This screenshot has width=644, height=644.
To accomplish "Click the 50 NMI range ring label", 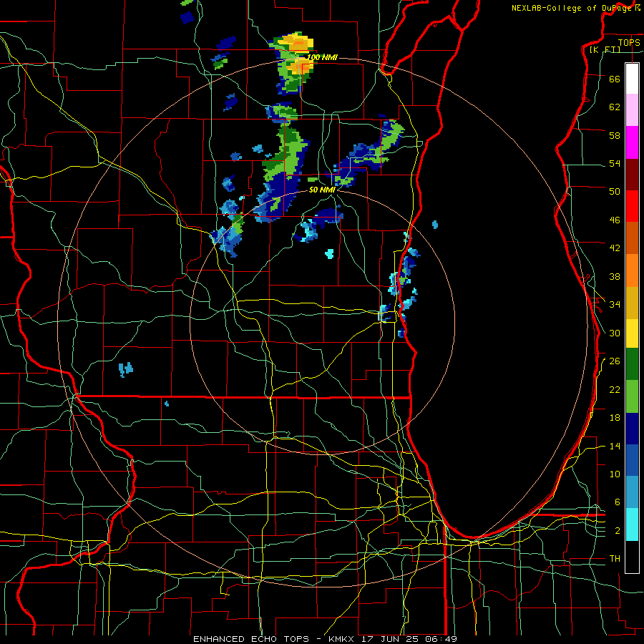I will 322,190.
